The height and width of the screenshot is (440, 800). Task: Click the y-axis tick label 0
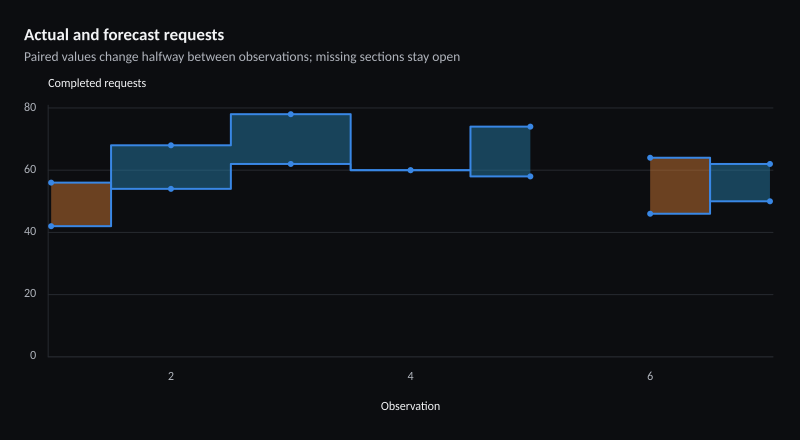[x=33, y=356]
